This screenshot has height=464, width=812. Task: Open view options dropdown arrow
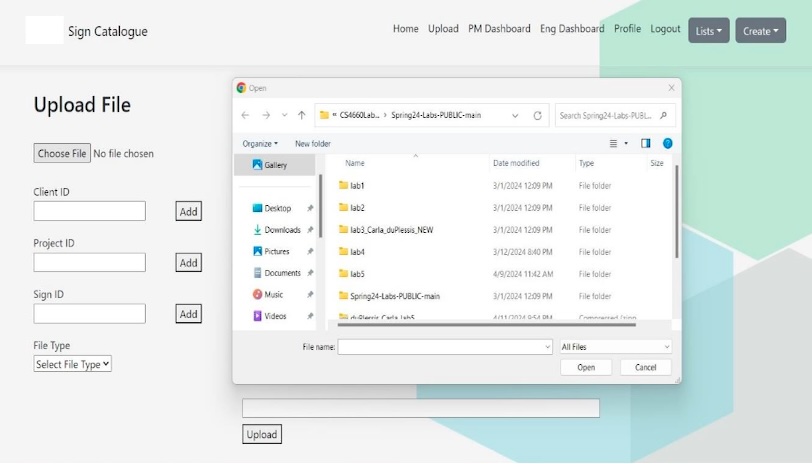[626, 143]
